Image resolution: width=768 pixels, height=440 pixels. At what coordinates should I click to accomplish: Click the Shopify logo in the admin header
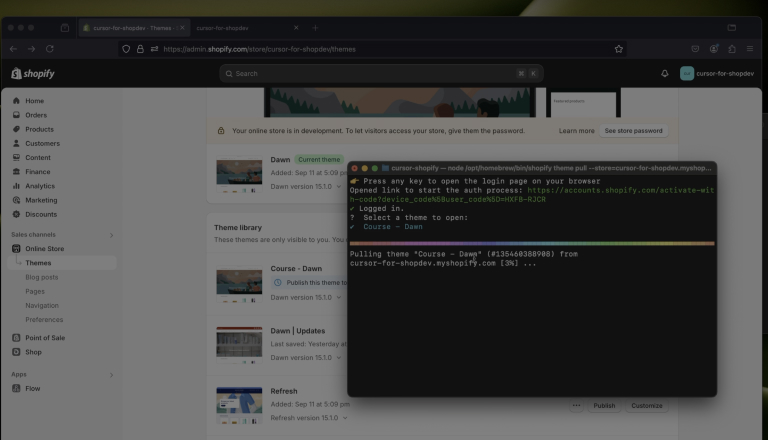coord(33,73)
